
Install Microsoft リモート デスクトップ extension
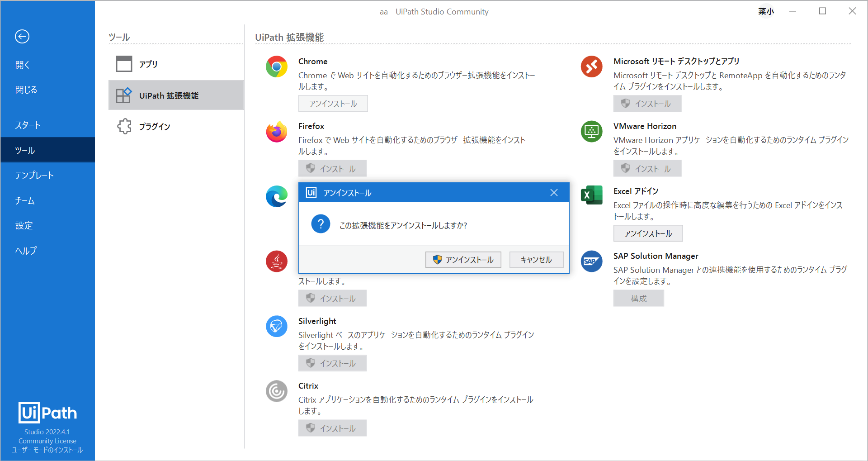tap(647, 104)
